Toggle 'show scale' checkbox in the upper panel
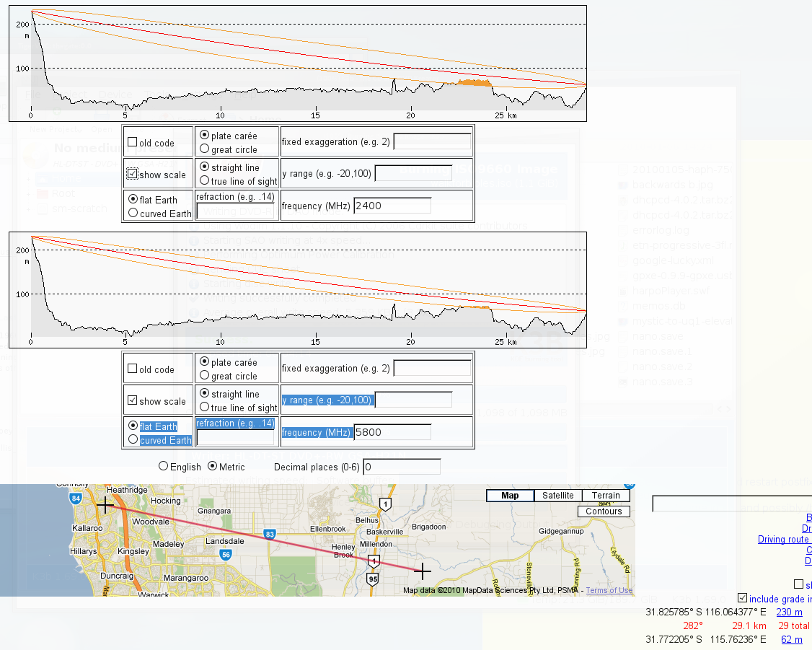Image resolution: width=812 pixels, height=650 pixels. pos(133,174)
